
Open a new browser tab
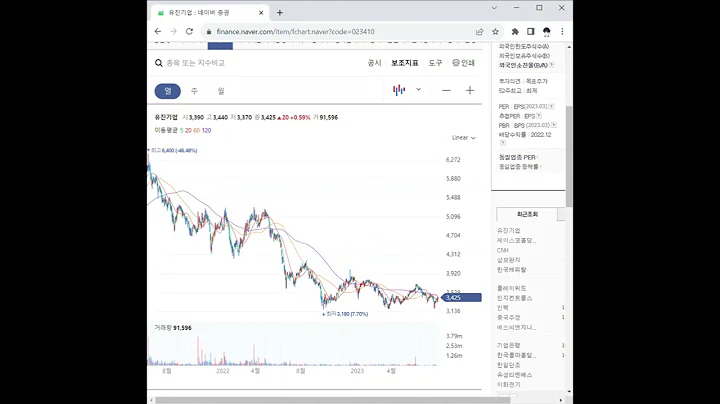280,13
